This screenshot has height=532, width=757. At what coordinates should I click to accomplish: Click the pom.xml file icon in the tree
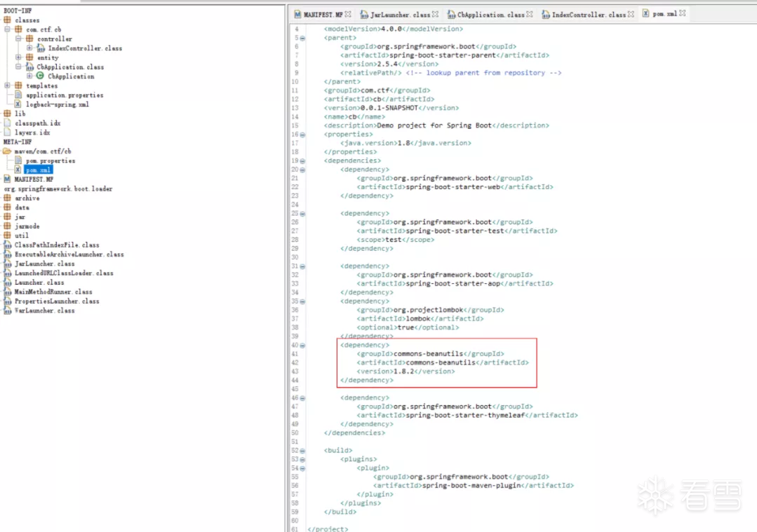point(18,170)
